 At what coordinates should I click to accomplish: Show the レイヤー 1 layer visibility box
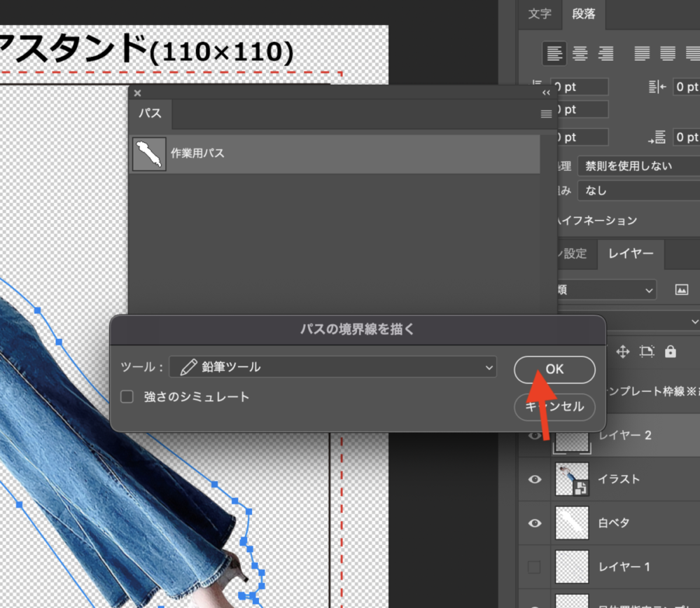pos(535,566)
